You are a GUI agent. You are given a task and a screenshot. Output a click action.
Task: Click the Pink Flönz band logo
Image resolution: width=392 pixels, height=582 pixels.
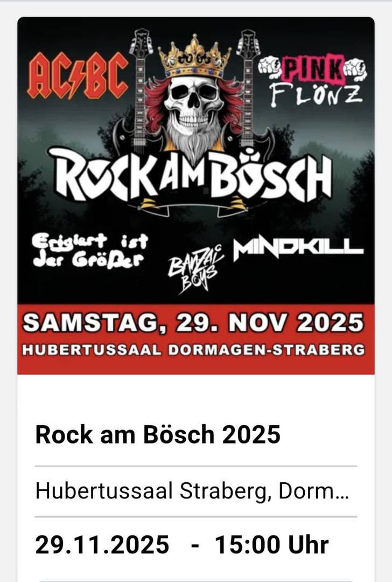[313, 80]
